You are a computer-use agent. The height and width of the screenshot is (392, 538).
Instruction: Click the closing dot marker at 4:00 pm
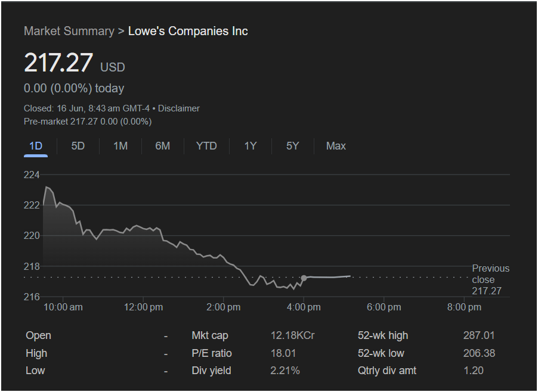pos(304,278)
